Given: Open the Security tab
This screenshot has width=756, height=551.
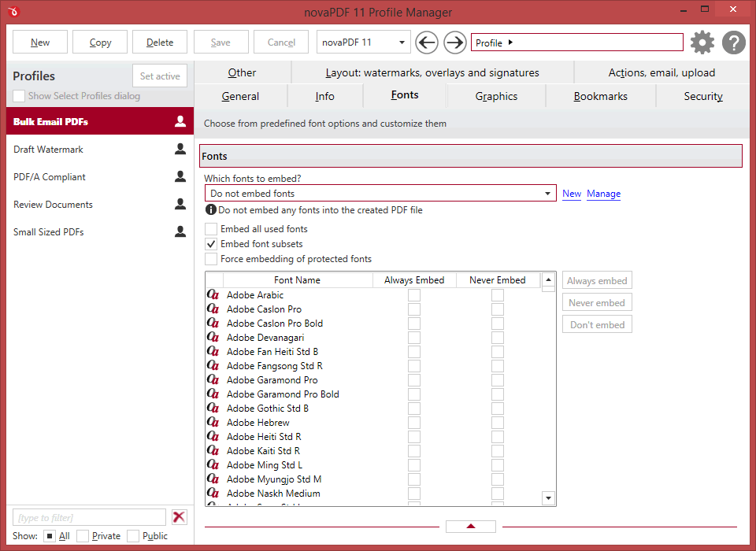Looking at the screenshot, I should 703,96.
